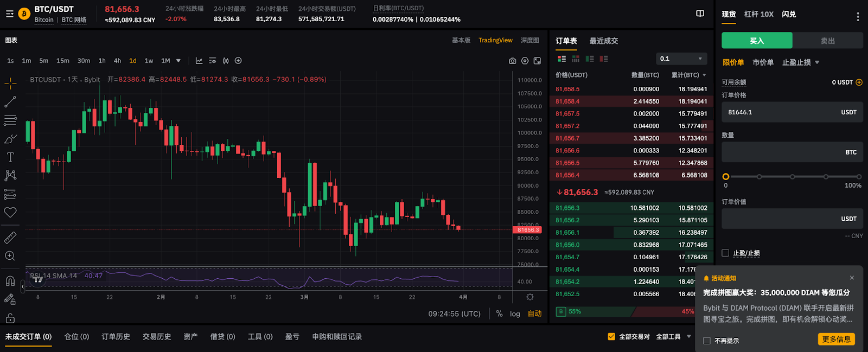
Task: Click the order value USDT input field
Action: pyautogui.click(x=792, y=219)
